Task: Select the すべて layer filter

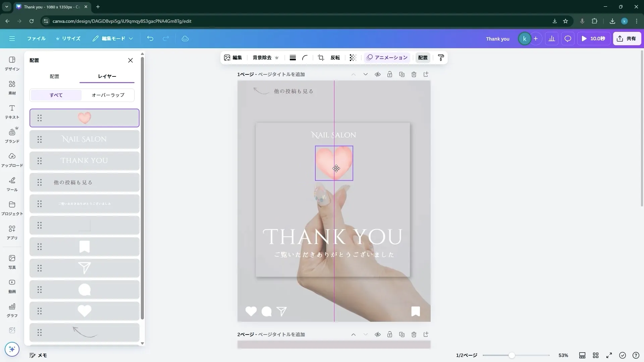Action: pos(56,95)
